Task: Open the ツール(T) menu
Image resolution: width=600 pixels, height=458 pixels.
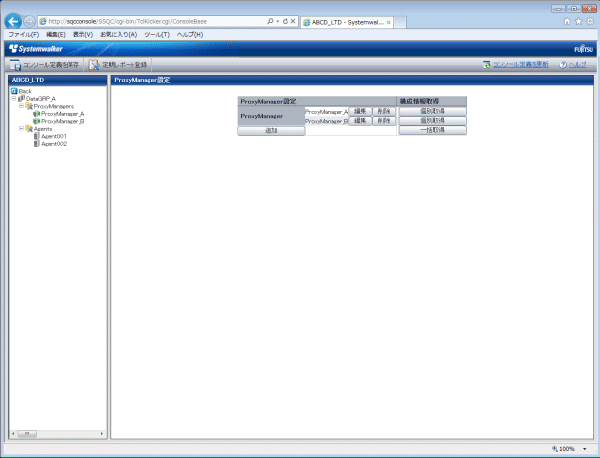Action: (157, 34)
